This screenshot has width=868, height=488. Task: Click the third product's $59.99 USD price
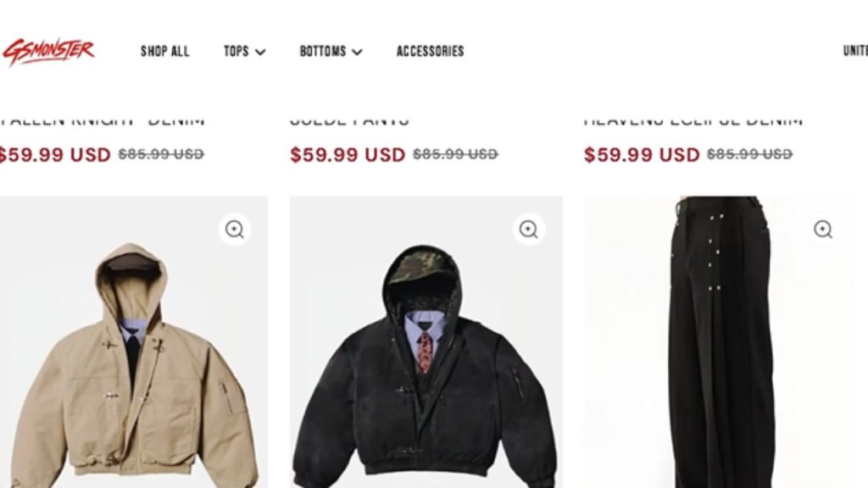click(x=643, y=154)
